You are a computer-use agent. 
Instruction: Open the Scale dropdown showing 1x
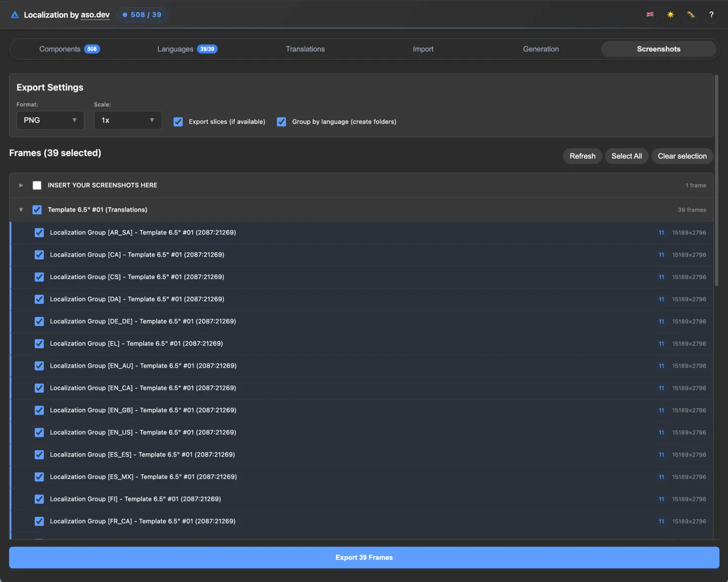pos(127,120)
